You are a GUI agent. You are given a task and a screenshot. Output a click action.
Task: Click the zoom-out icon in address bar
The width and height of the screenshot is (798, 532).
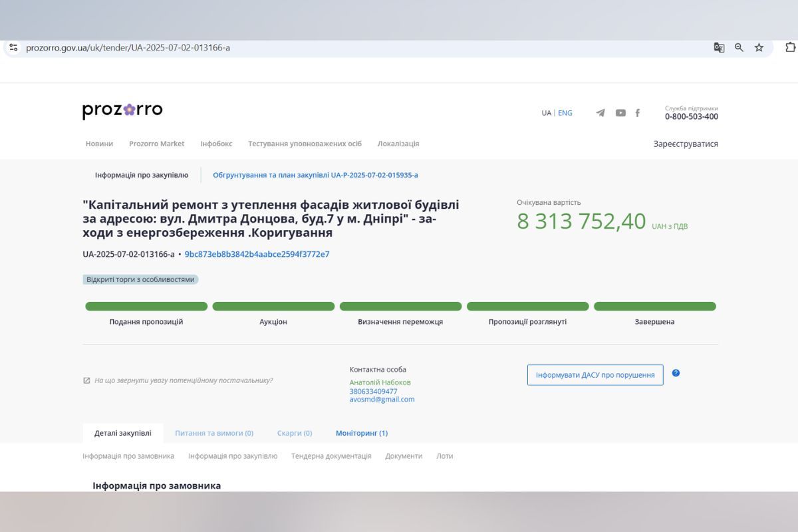pos(738,48)
